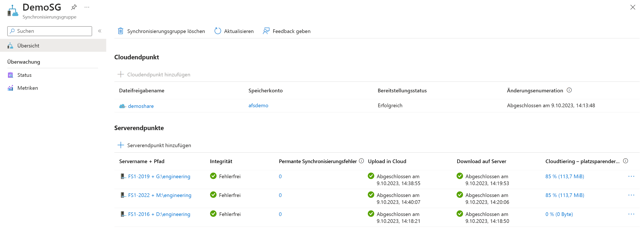The width and height of the screenshot is (644, 230).
Task: Click the sync error count 0 for FS1-2016
Action: pos(280,214)
